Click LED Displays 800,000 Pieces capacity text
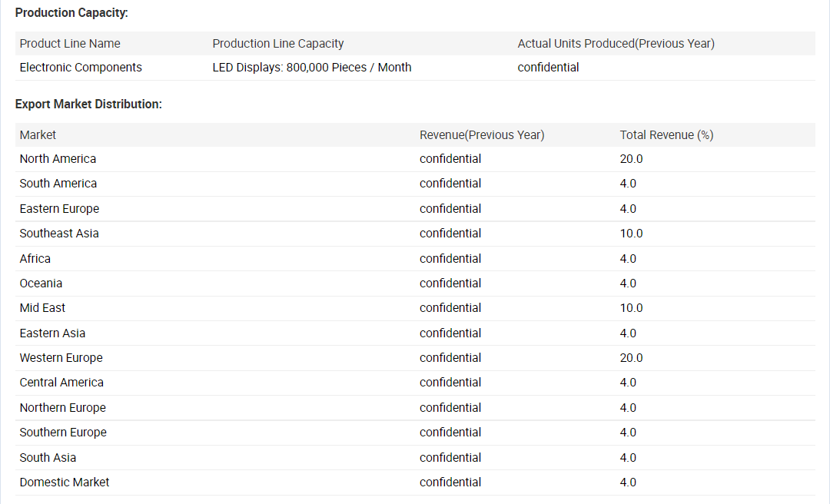This screenshot has height=504, width=830. click(311, 68)
